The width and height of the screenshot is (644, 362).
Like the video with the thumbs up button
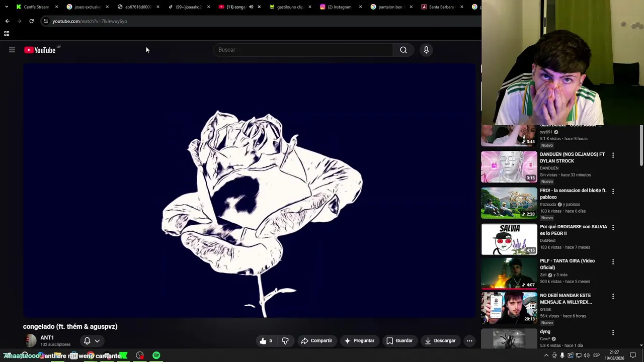tap(266, 340)
